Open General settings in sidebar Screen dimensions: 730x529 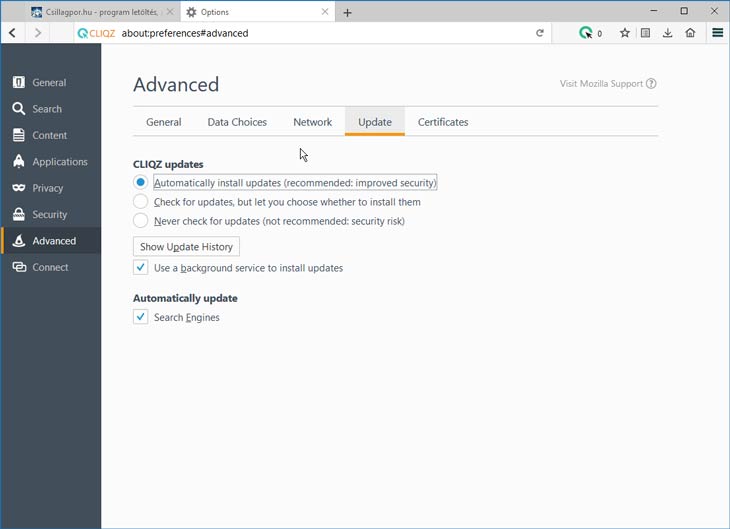(50, 82)
